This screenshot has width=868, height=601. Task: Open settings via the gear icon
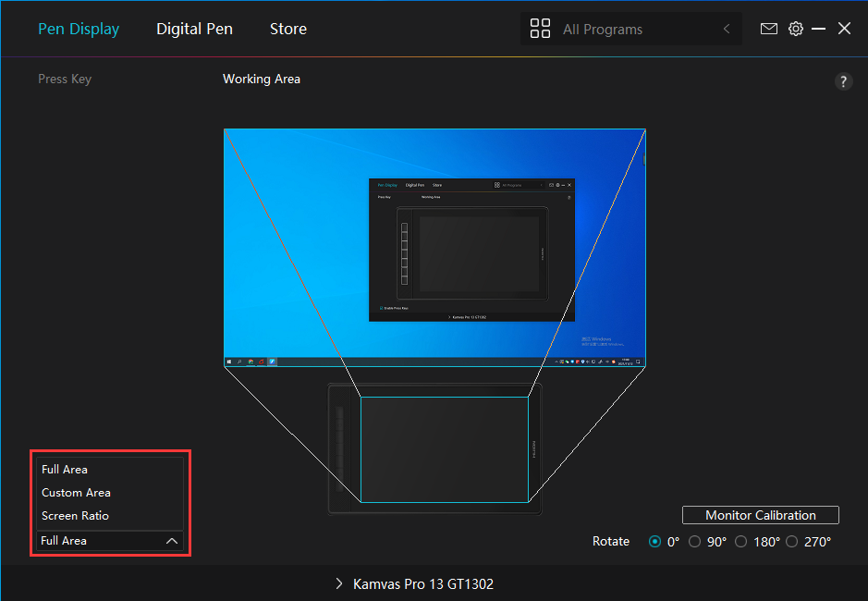point(796,29)
